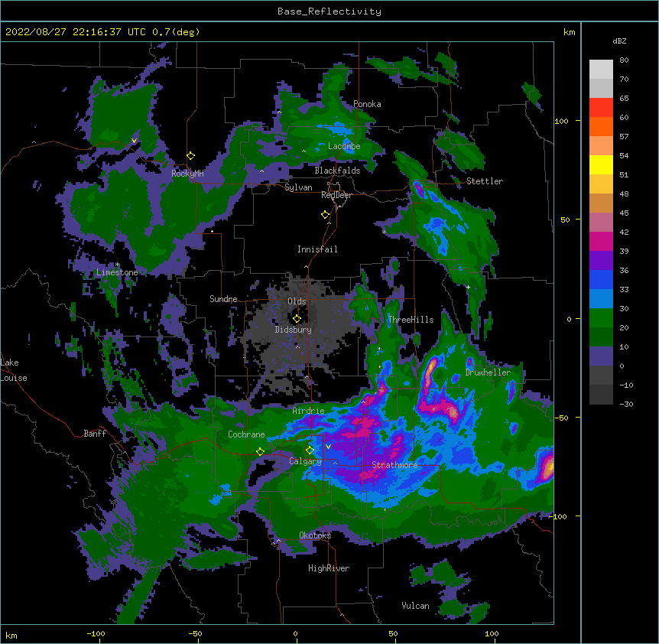Click the Stettler city label
The image size is (659, 644).
485,181
